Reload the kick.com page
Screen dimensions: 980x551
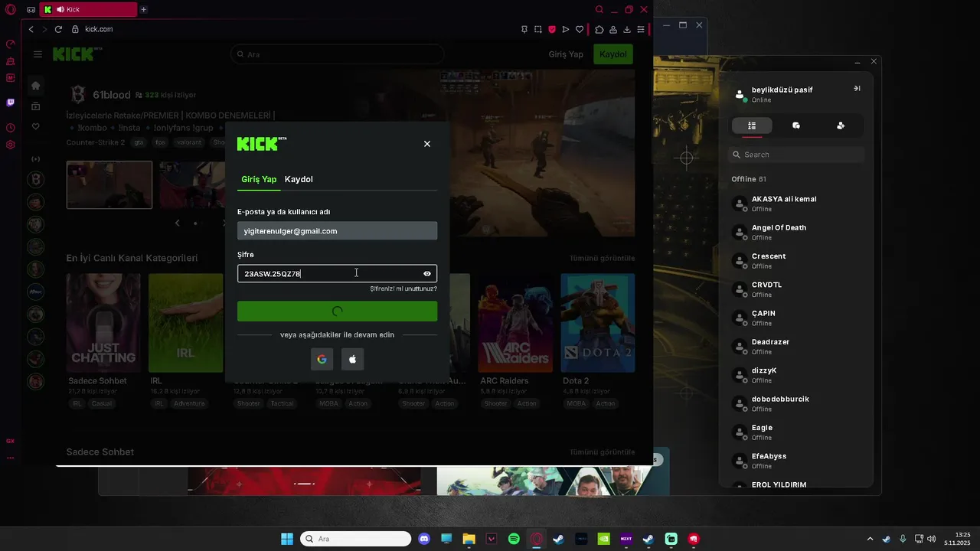click(x=58, y=29)
